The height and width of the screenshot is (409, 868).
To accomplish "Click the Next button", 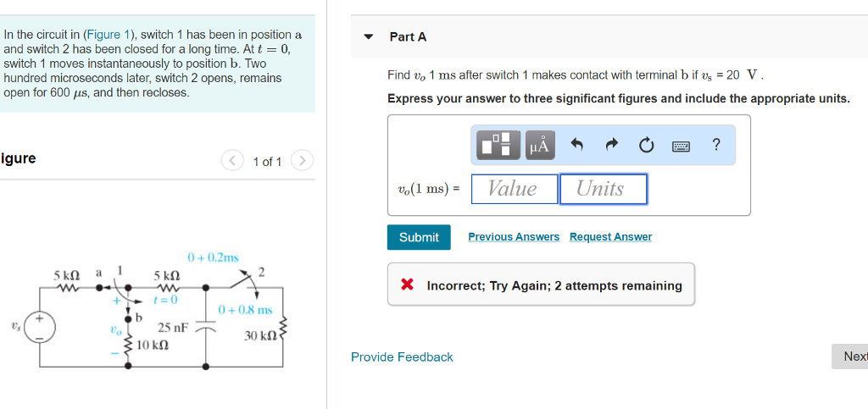I will [853, 356].
